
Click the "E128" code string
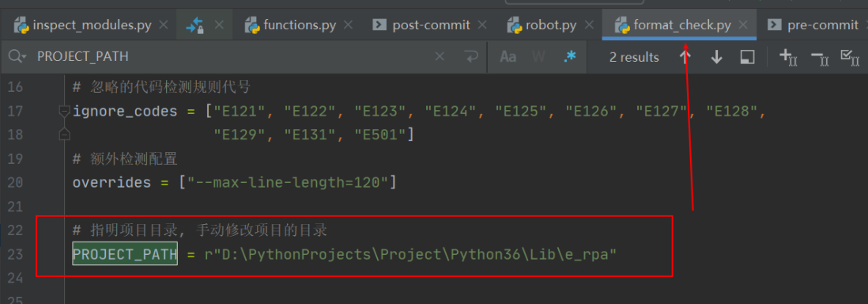tap(731, 112)
